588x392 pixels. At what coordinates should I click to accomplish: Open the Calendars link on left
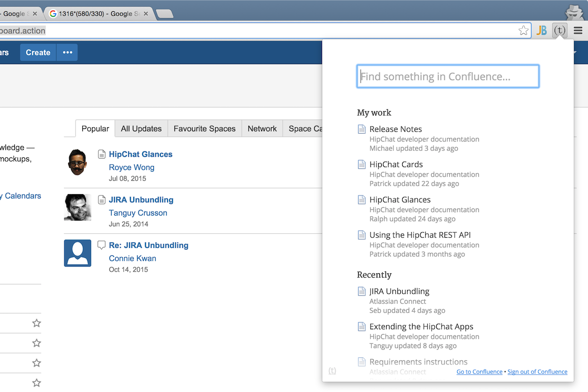(x=20, y=196)
